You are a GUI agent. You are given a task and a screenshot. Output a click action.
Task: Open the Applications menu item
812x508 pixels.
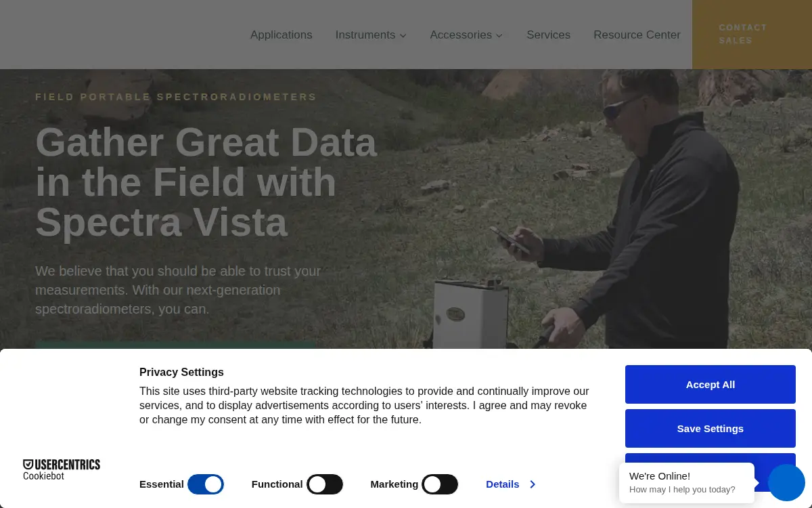[281, 35]
